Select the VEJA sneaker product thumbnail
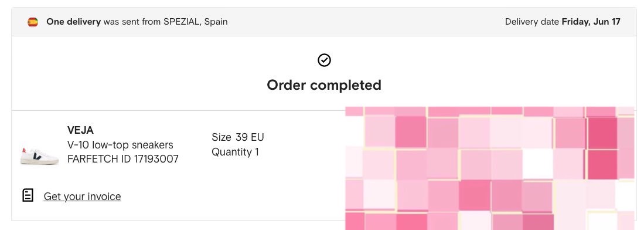Viewport: 644px width, 230px height. 39,155
